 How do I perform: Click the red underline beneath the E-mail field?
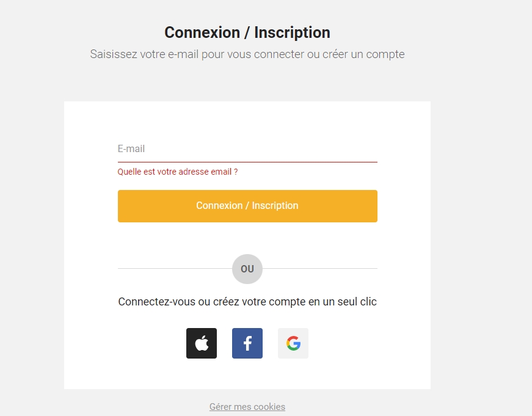tap(247, 162)
